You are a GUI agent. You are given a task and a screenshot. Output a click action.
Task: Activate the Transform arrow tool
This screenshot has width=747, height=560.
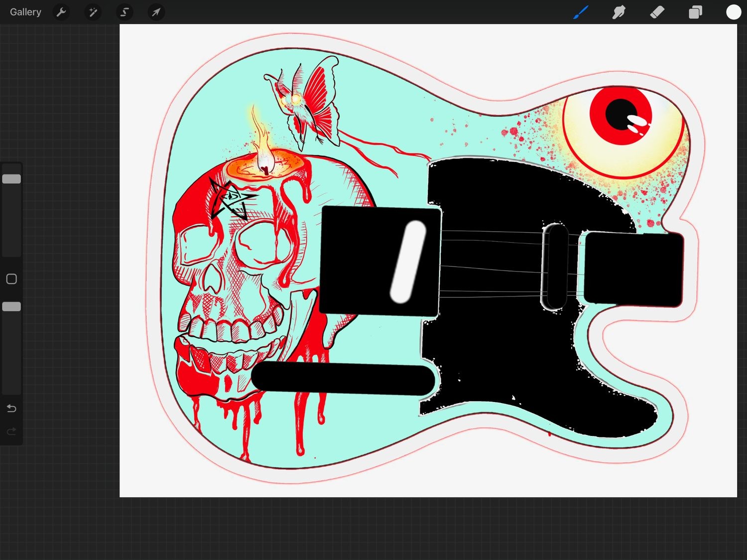[156, 12]
